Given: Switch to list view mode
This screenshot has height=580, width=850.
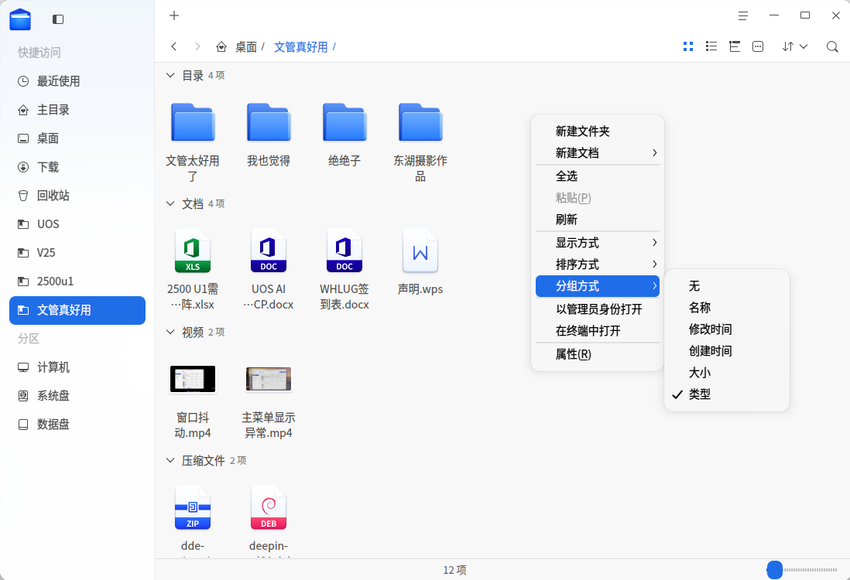Looking at the screenshot, I should click(711, 46).
